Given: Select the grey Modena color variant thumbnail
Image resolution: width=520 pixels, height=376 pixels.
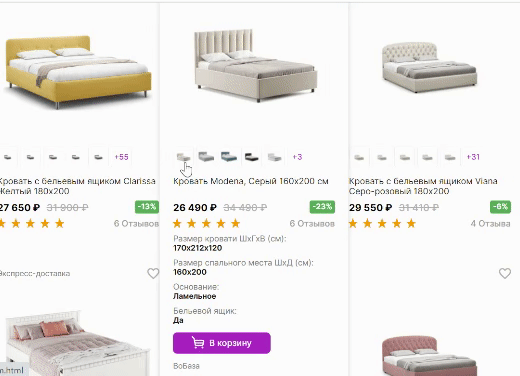Looking at the screenshot, I should coord(206,157).
